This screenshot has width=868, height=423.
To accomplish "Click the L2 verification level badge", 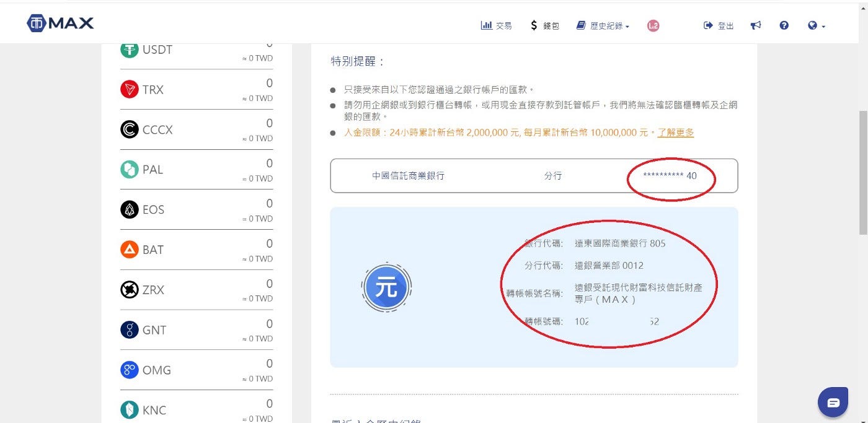I will [653, 25].
